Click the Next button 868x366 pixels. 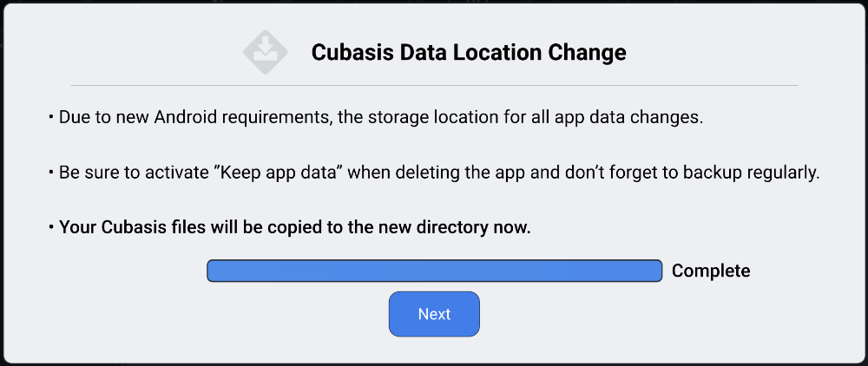(434, 314)
